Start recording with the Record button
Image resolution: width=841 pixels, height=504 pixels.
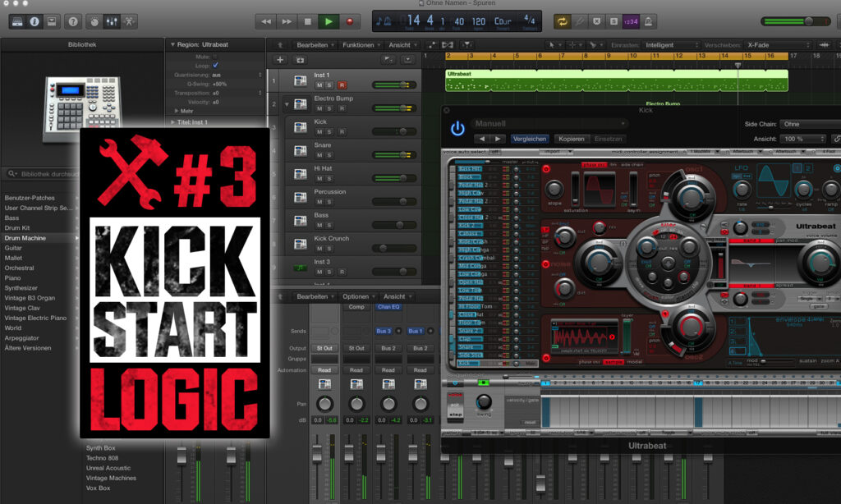pos(350,21)
